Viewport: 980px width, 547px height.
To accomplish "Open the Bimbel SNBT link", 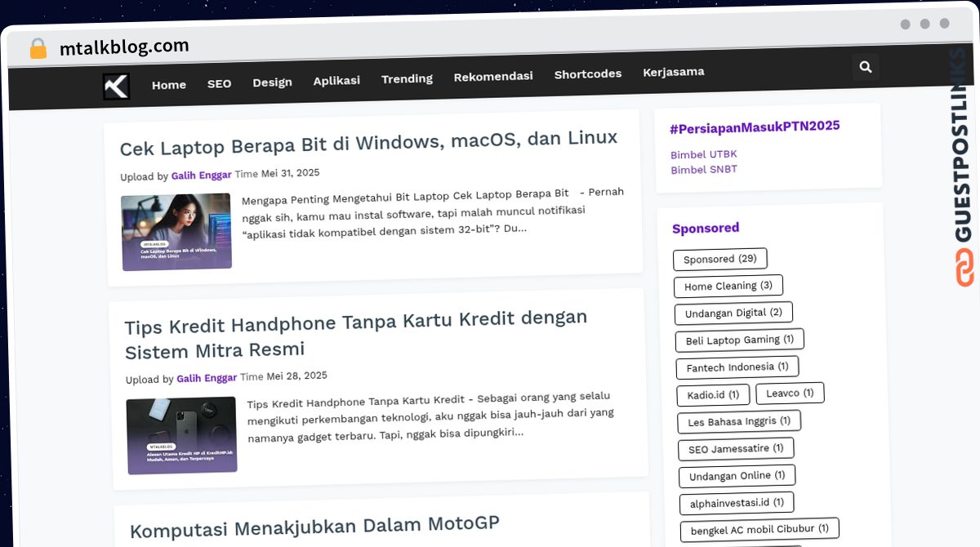I will (x=704, y=170).
